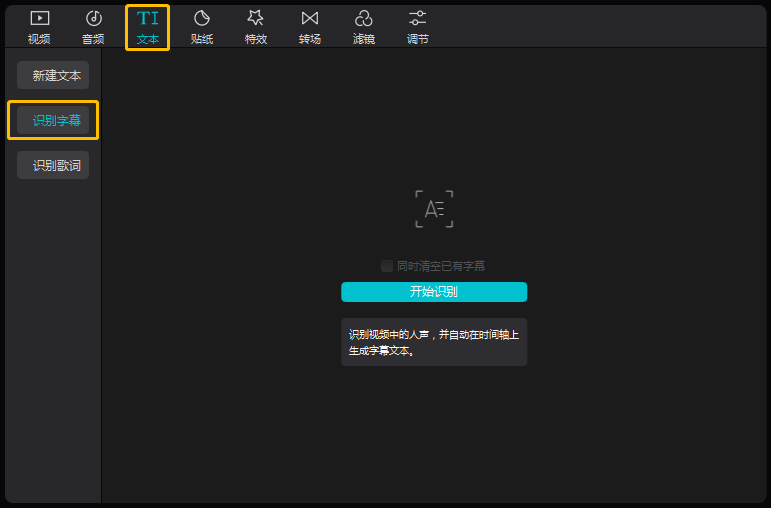Image resolution: width=771 pixels, height=508 pixels.
Task: Click the filter (滤镜) circles icon
Action: (x=364, y=18)
